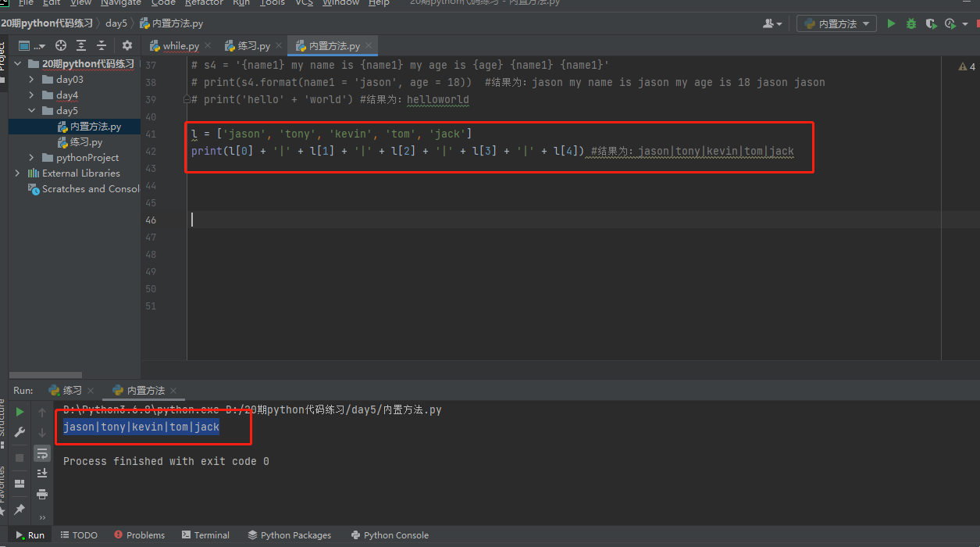Expand the day4 folder
The image size is (980, 547).
(32, 95)
